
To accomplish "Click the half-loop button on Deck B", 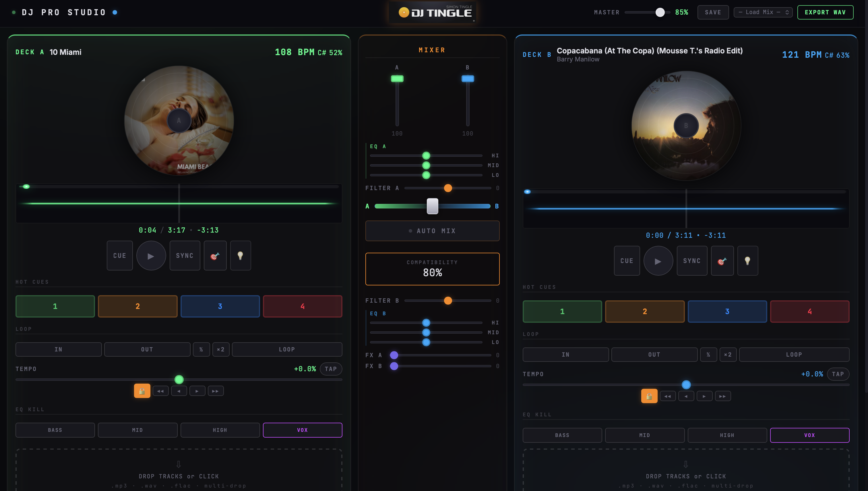I will tap(708, 354).
